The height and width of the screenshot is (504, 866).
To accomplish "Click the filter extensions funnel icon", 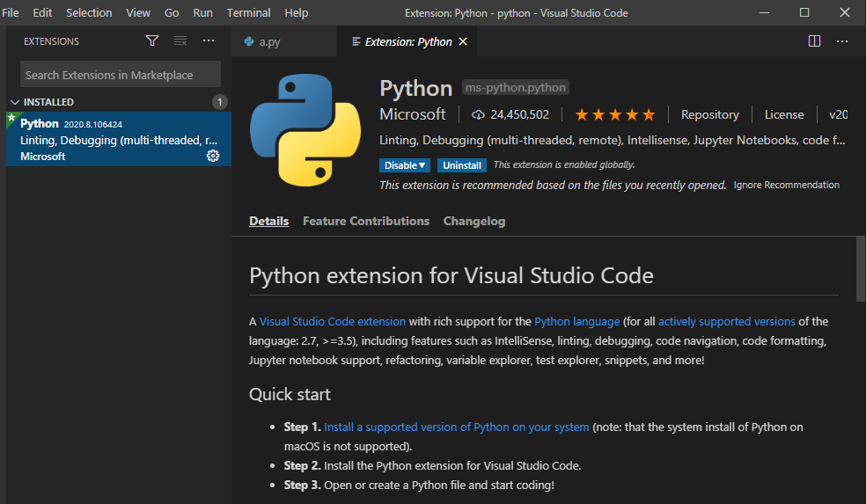I will (152, 41).
